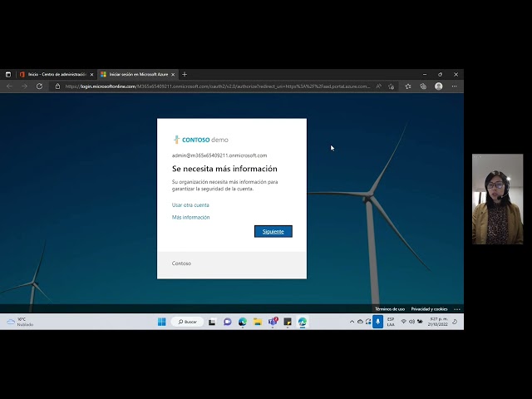Open Privacidad y cookies footer link
532x399 pixels.
tap(429, 309)
